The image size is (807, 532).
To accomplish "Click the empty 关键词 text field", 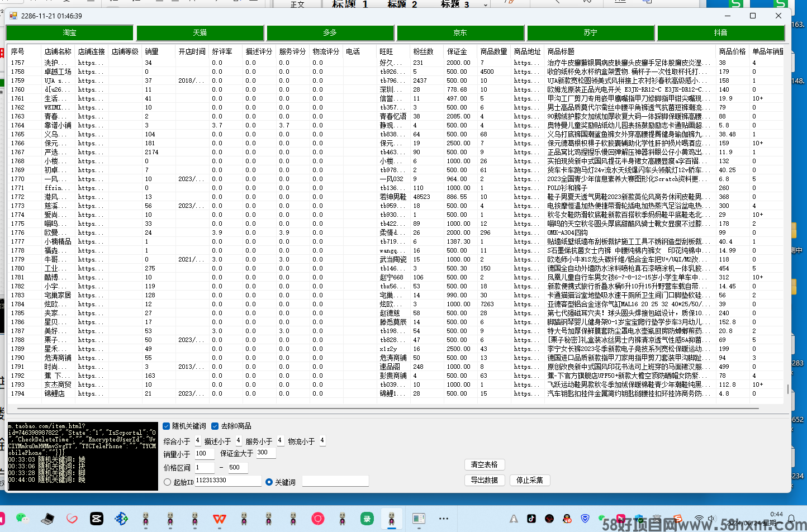I will click(x=335, y=481).
